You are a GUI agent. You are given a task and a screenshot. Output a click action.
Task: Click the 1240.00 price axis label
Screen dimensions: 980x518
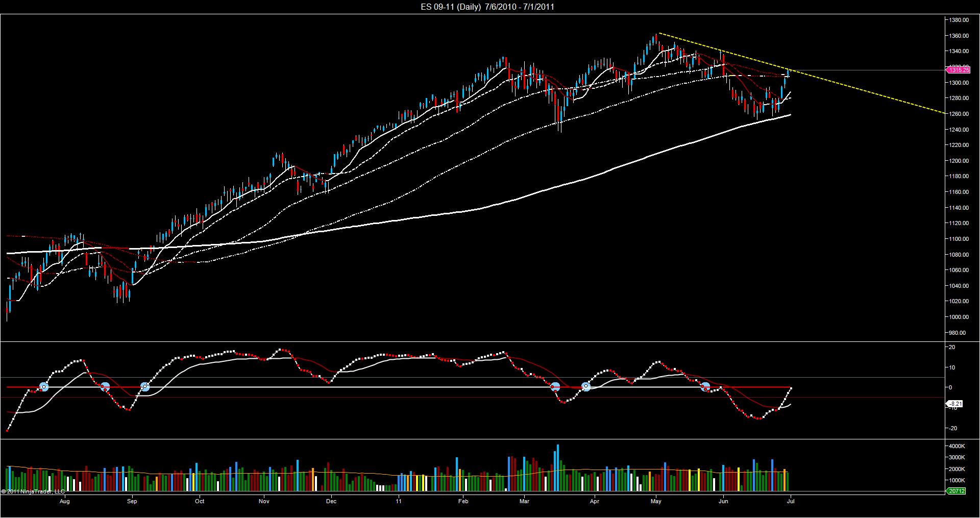pos(958,130)
